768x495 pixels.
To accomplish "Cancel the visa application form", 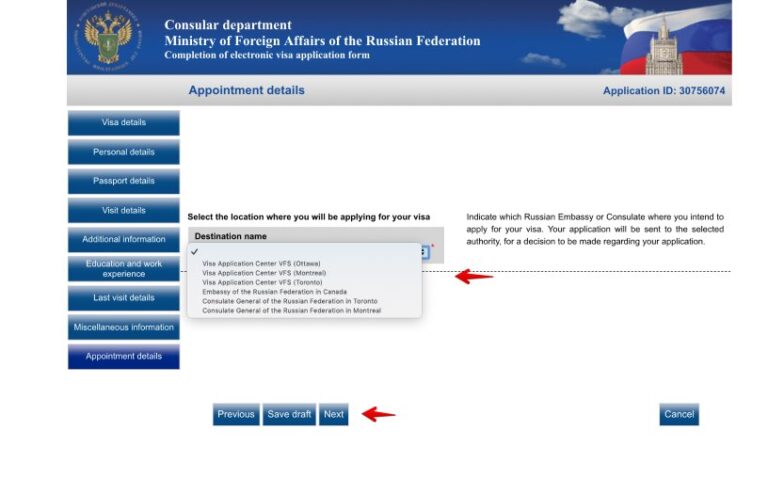I will (679, 414).
